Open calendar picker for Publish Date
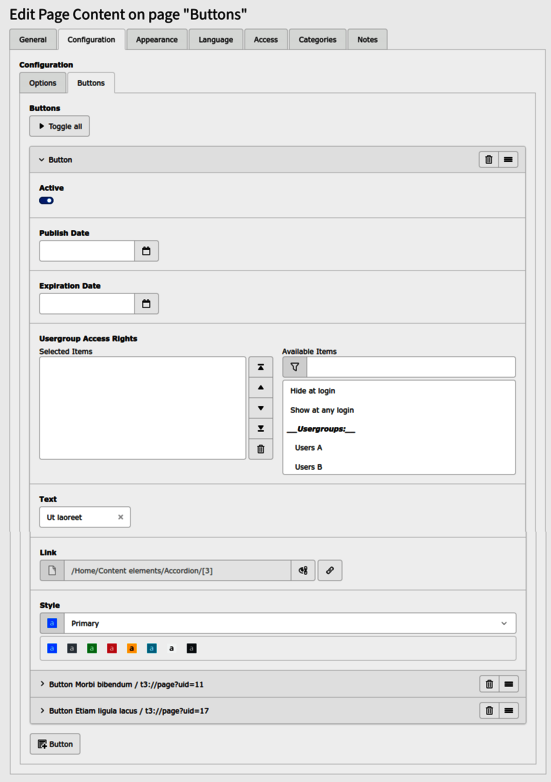551x782 pixels. 146,251
